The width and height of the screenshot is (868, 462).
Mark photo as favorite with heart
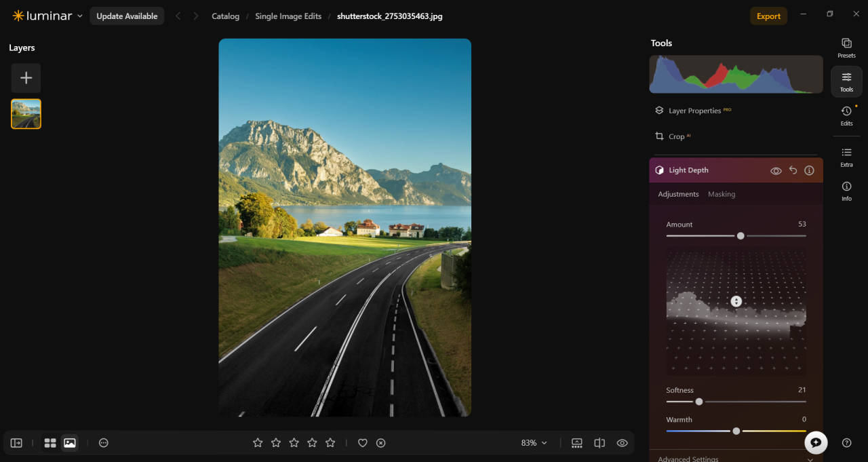coord(363,443)
